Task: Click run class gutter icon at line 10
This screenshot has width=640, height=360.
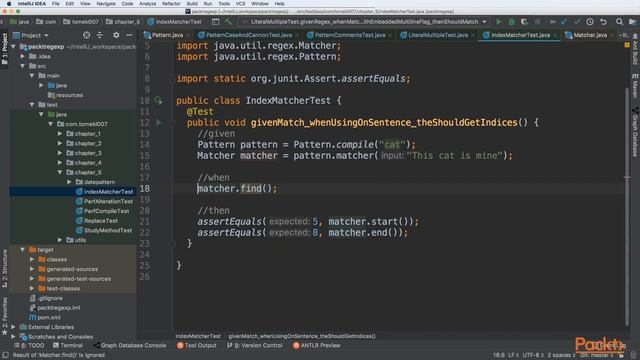Action: (158, 100)
